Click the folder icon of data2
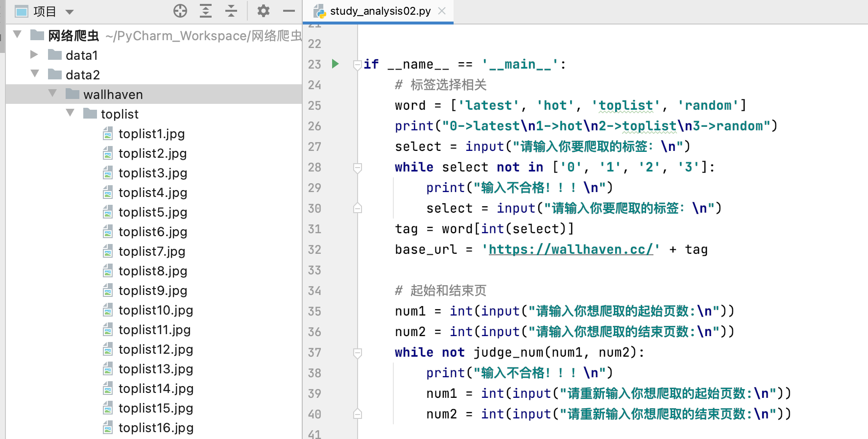 pos(55,74)
